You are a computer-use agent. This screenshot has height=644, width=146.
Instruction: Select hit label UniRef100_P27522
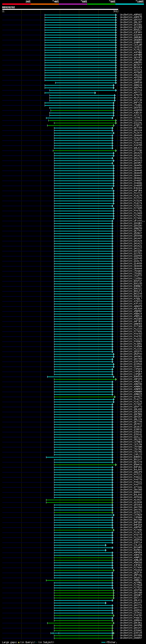point(131,50)
